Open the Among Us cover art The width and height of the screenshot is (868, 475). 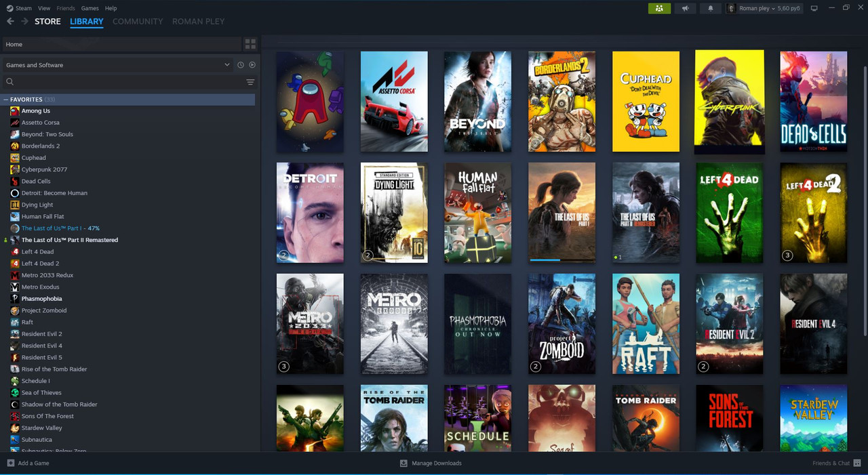point(310,102)
